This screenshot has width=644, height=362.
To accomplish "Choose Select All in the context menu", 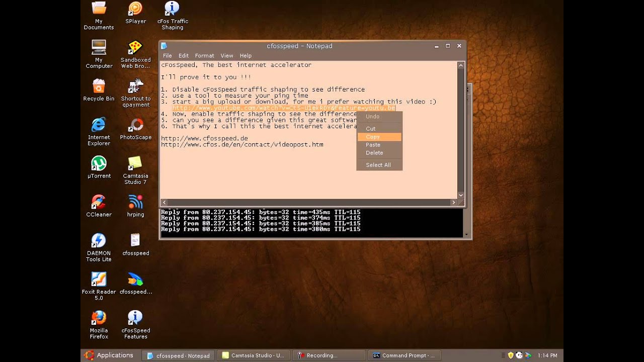I will point(379,165).
